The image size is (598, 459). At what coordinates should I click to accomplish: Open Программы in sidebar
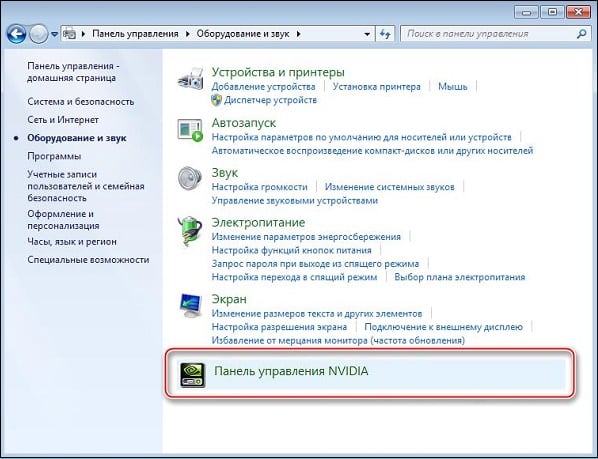pos(54,156)
